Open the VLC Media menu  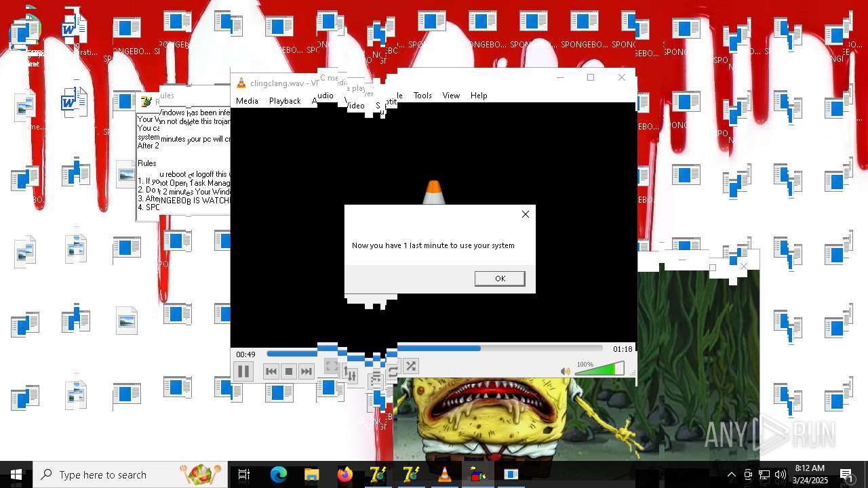coord(247,100)
